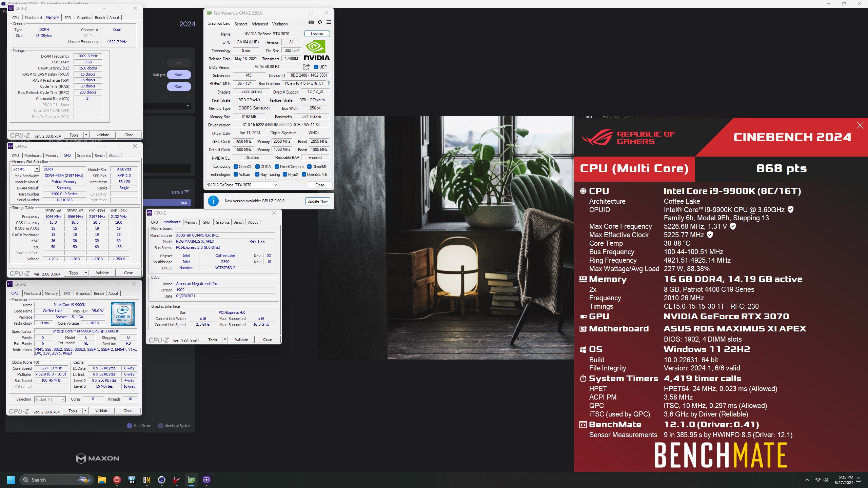Open the red power-button app in the taskbar
868x488 pixels.
click(x=117, y=480)
